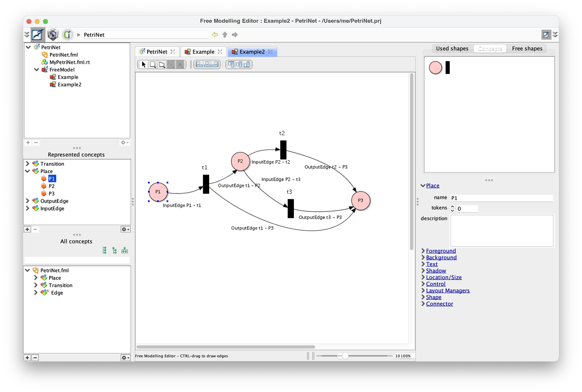Viewport: 582px width, 392px height.
Task: Add new represented concept with plus button
Action: tap(27, 229)
